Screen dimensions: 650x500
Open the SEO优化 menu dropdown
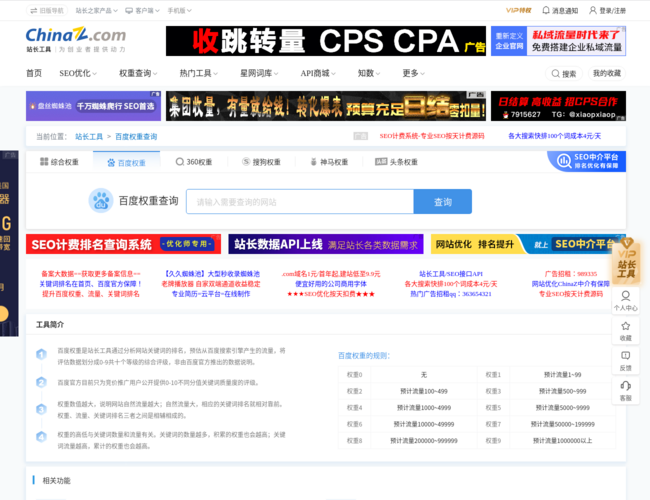(x=78, y=73)
